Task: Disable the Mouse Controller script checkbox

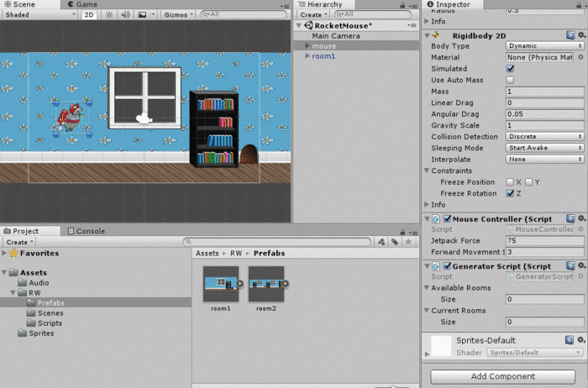Action: click(x=447, y=218)
